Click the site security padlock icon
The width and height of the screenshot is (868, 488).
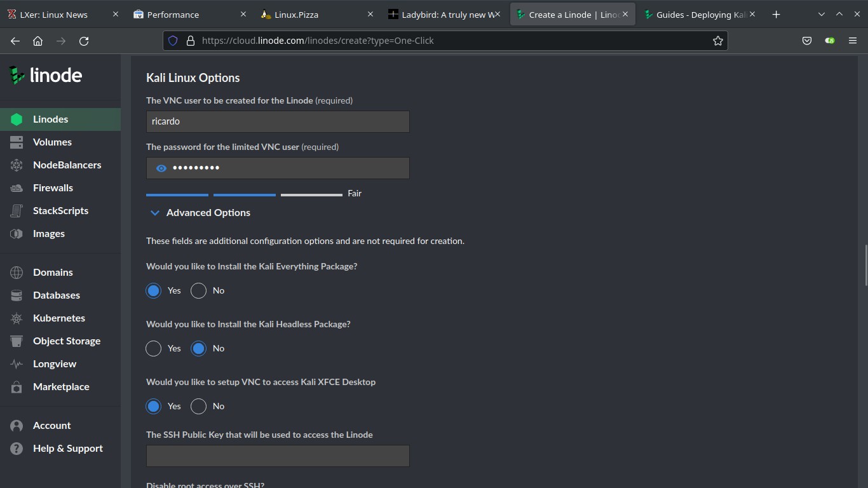coord(190,41)
